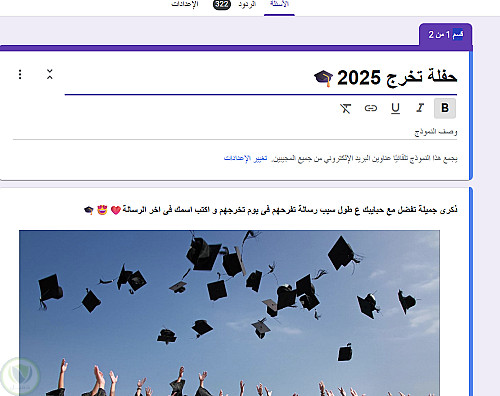
Task: Insert a hyperlink using the link icon
Action: [371, 108]
